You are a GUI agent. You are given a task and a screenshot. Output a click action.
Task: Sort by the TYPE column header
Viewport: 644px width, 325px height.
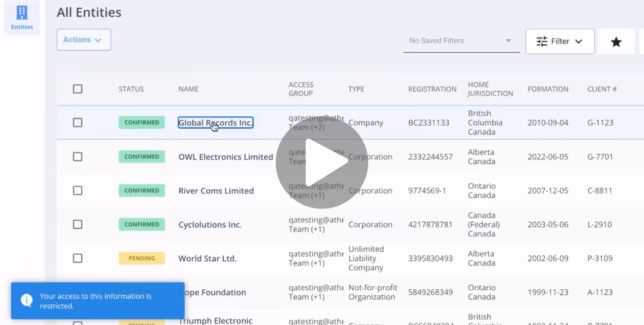[356, 89]
